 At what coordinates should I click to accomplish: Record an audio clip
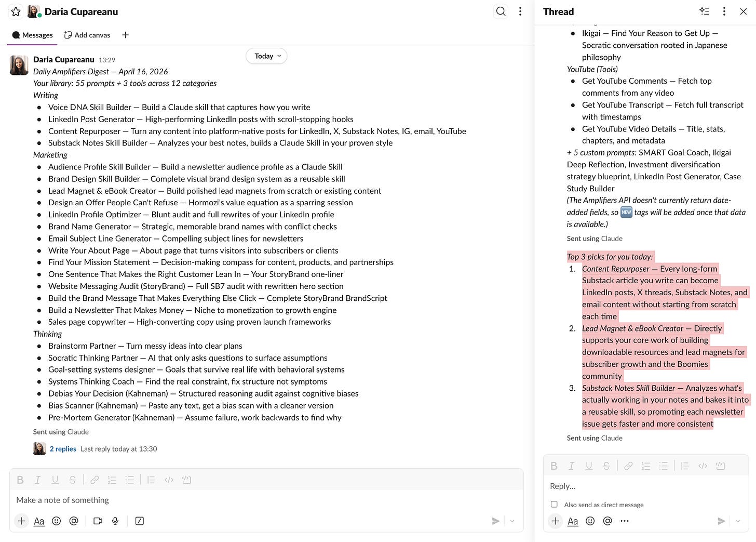coord(115,521)
